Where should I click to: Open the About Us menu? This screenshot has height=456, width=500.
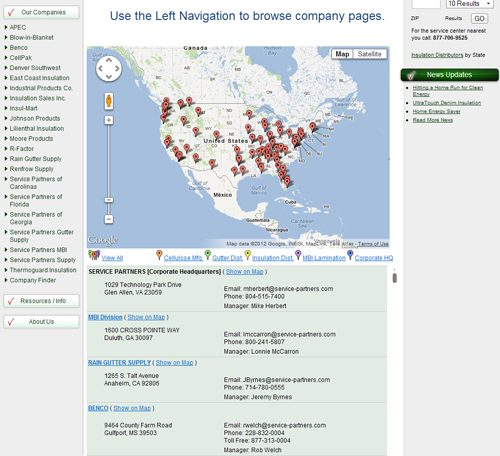[x=41, y=322]
